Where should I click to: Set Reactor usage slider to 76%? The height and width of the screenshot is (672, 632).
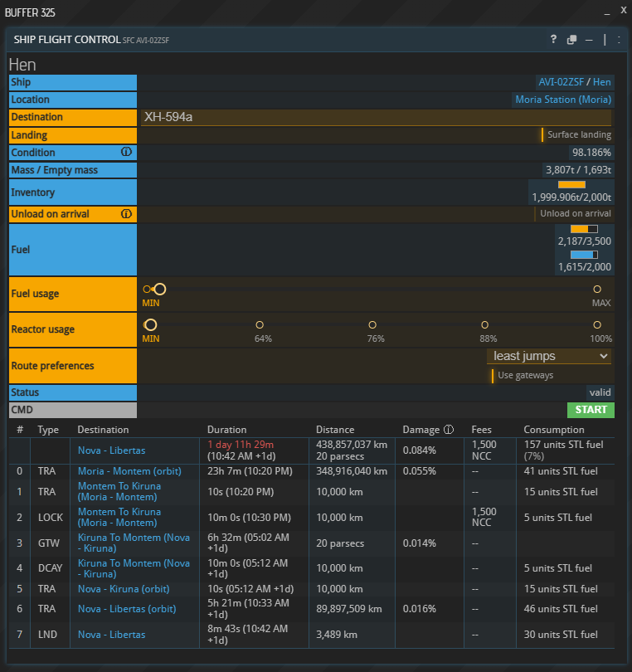(372, 325)
